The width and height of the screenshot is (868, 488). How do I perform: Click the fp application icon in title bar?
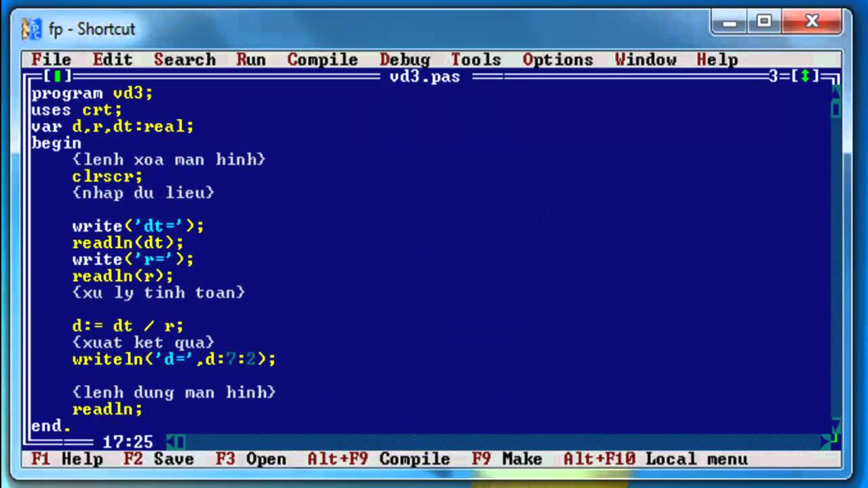31,29
